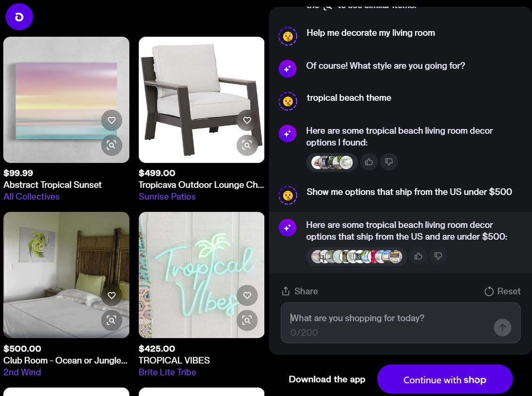
Task: Find similar items to Abstract Tropical Sunset
Action: point(111,145)
